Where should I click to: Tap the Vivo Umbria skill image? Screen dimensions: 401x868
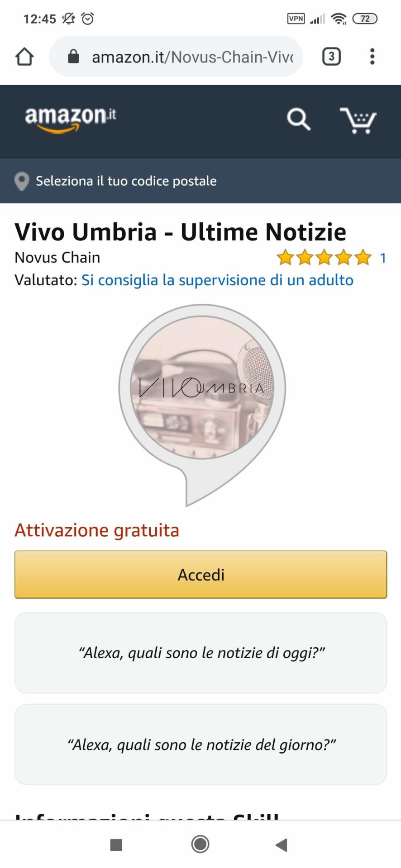coord(202,405)
